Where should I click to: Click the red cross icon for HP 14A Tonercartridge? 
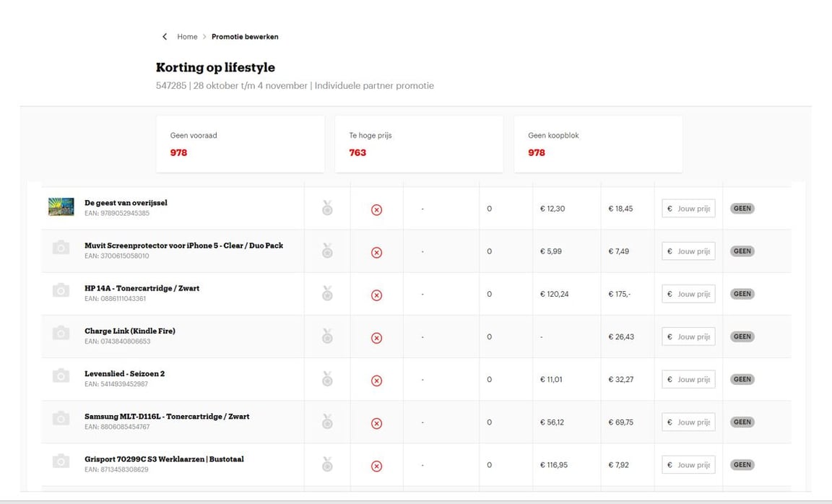pyautogui.click(x=376, y=295)
